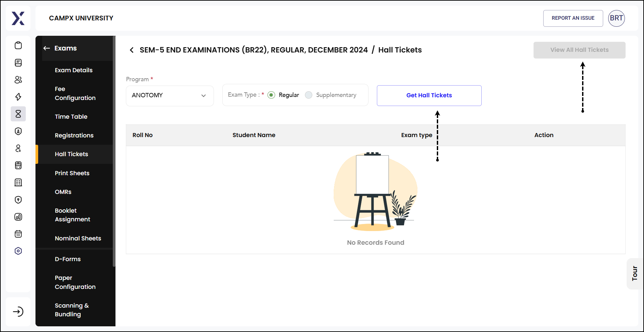Open the dollar shield badge icon in rail

18,131
